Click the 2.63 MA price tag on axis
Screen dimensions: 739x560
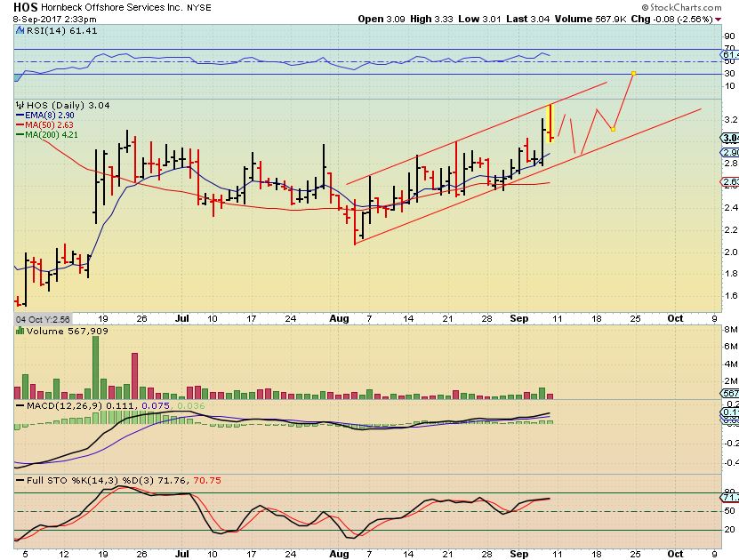[730, 182]
